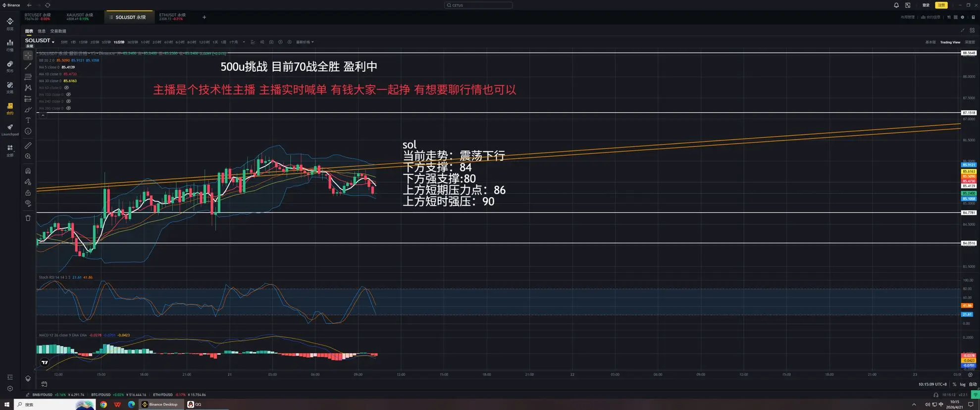Switch to the ETHUSDT perpetual tab
Screen dimensions: 980x410
(x=173, y=17)
